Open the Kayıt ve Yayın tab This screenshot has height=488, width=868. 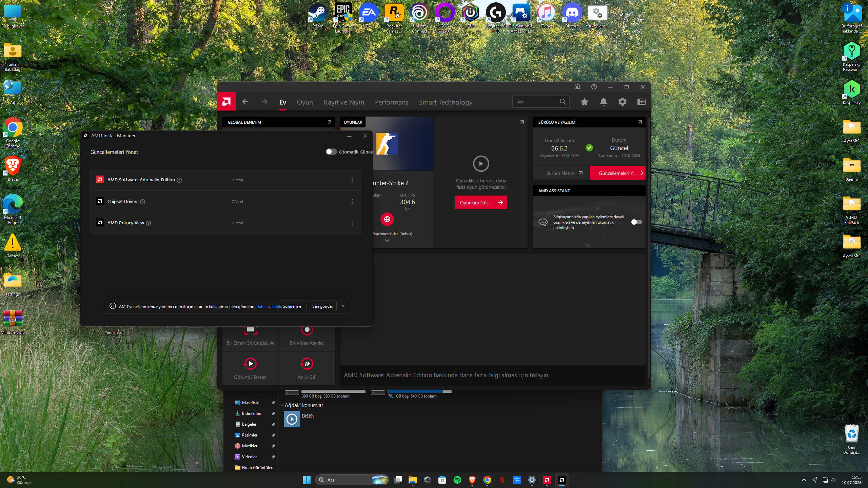(x=344, y=102)
